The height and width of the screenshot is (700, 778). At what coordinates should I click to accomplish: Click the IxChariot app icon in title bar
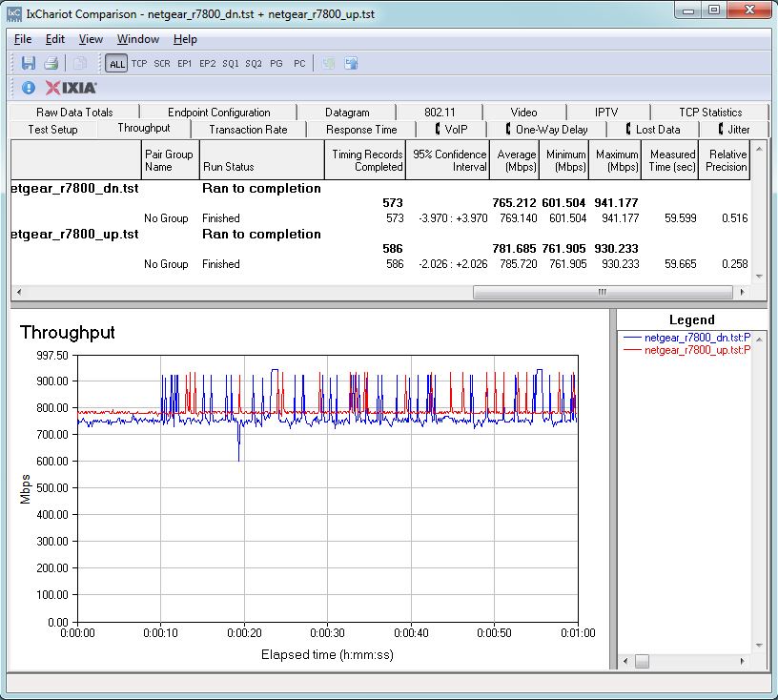14,13
